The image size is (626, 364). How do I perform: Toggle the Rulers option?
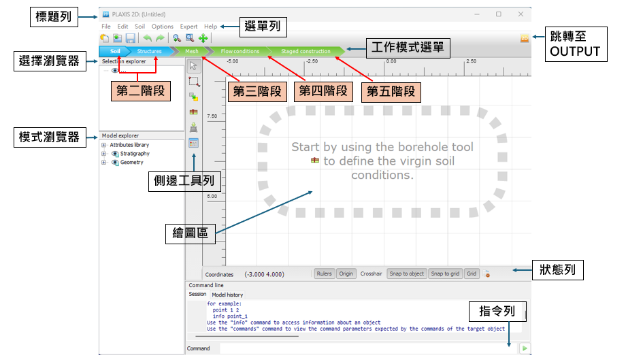click(324, 274)
